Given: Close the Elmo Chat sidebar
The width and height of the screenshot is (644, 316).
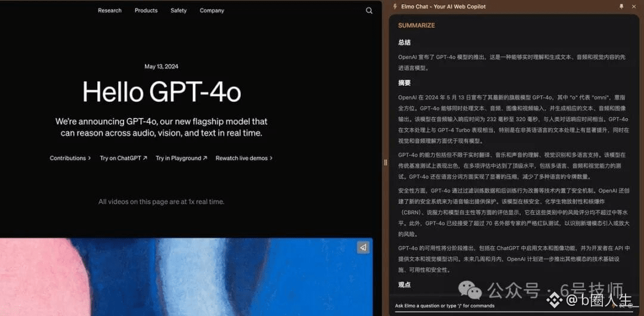Looking at the screenshot, I should click(x=634, y=7).
